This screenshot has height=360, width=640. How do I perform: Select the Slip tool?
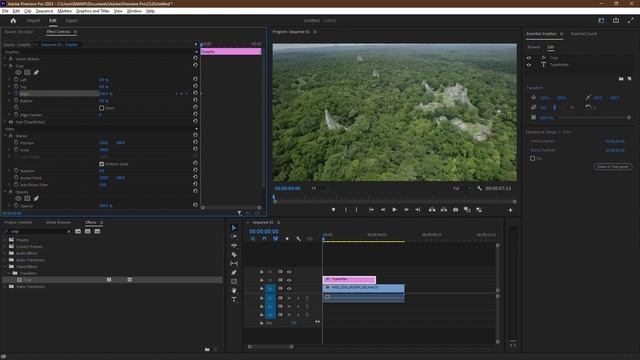click(x=234, y=263)
